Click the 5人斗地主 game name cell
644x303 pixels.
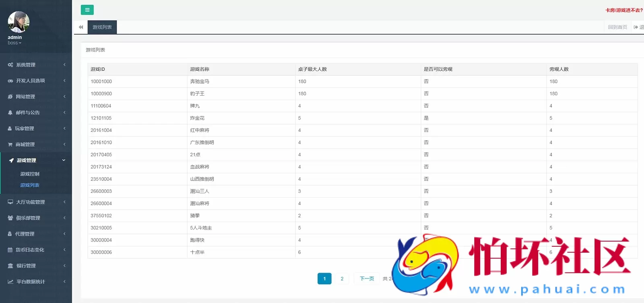click(241, 228)
